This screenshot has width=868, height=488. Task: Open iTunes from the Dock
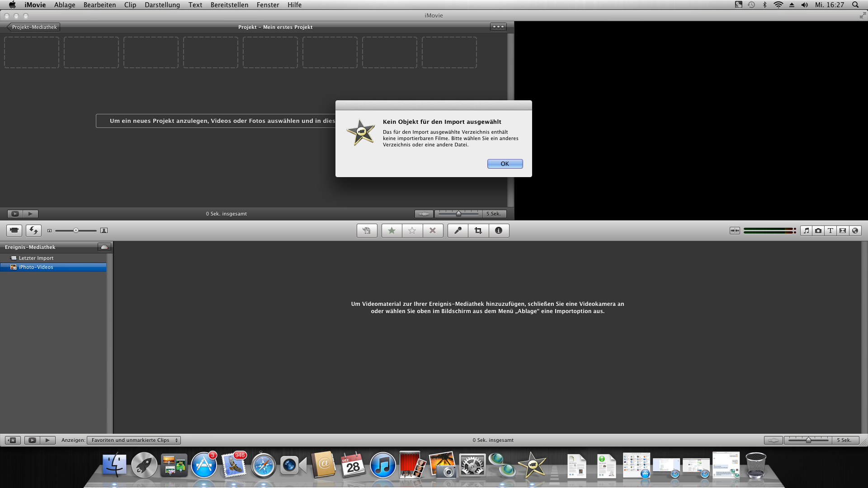click(383, 465)
